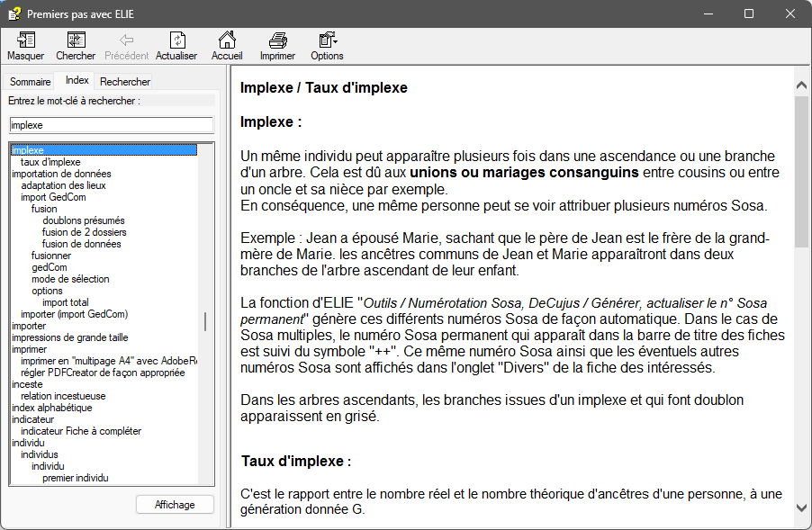Choose the individus index entry
The height and width of the screenshot is (530, 812).
tap(40, 454)
